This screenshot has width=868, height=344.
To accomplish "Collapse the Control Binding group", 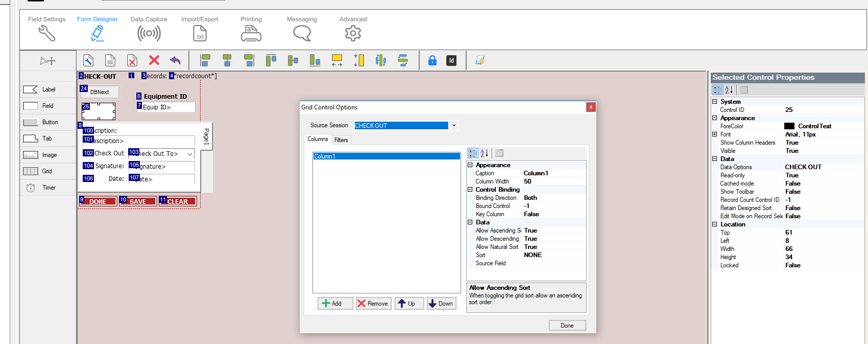I will pos(470,190).
